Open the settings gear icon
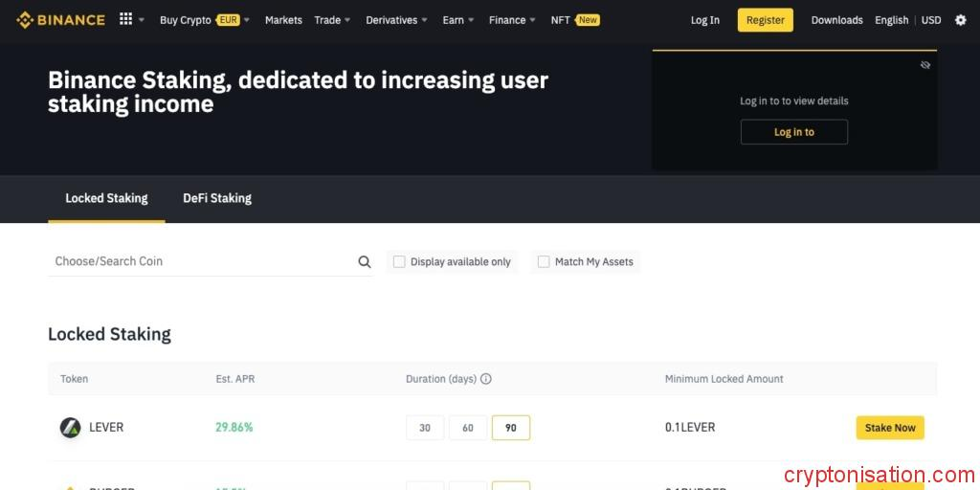This screenshot has width=980, height=490. coord(961,20)
